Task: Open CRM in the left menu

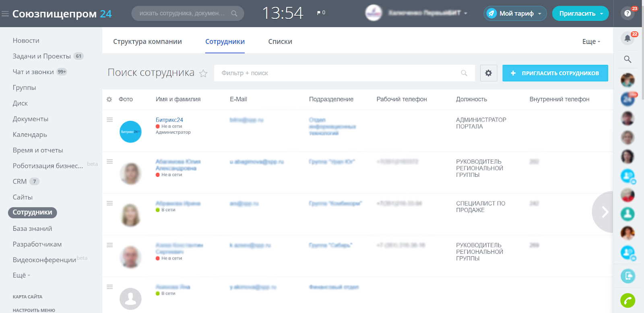Action: (19, 181)
